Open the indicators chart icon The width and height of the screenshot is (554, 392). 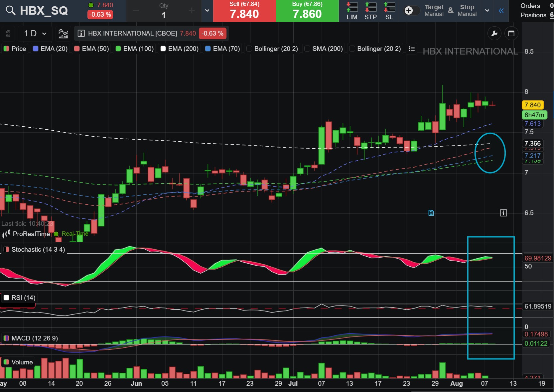point(63,33)
